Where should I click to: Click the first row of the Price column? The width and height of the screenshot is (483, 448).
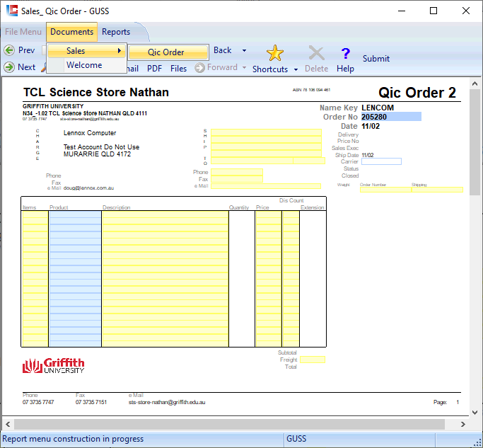(x=268, y=214)
